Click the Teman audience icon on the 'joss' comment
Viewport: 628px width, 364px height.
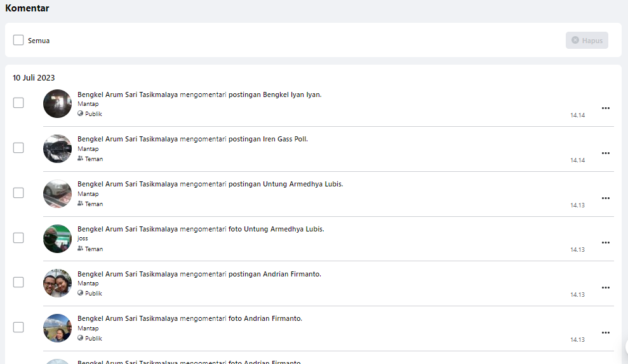[81, 249]
